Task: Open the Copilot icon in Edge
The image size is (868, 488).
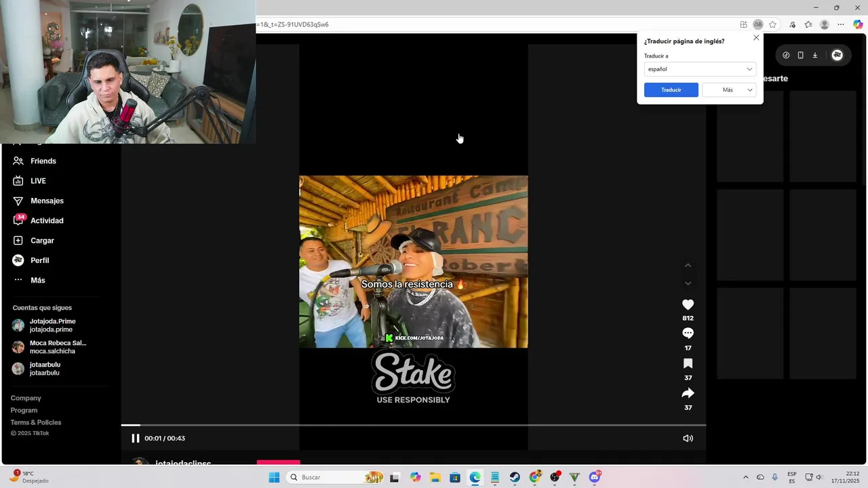Action: [858, 24]
